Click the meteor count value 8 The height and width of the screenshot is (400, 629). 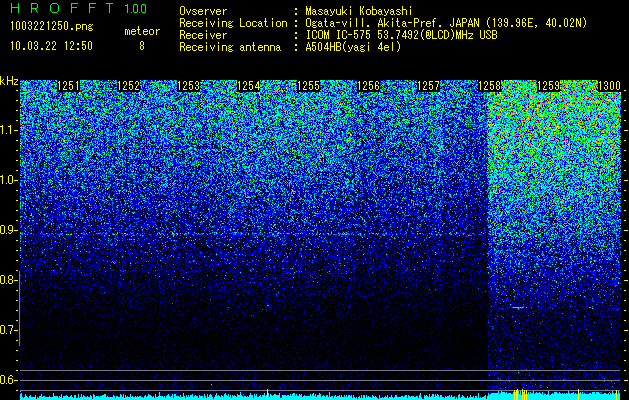pyautogui.click(x=142, y=46)
